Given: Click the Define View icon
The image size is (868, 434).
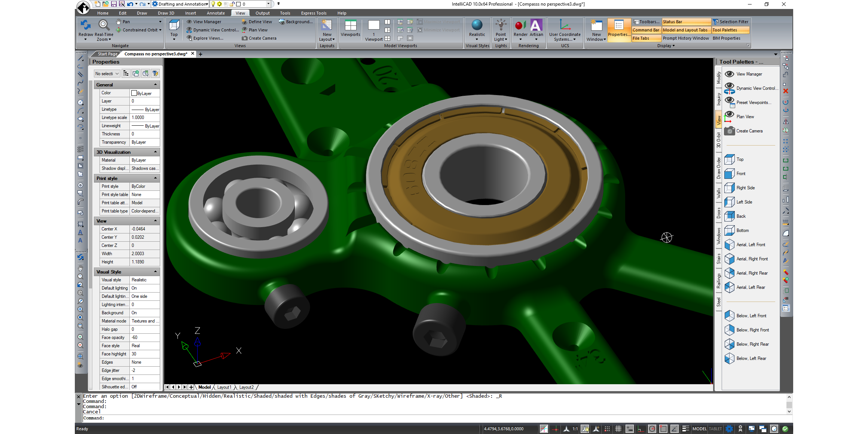Looking at the screenshot, I should coord(244,22).
